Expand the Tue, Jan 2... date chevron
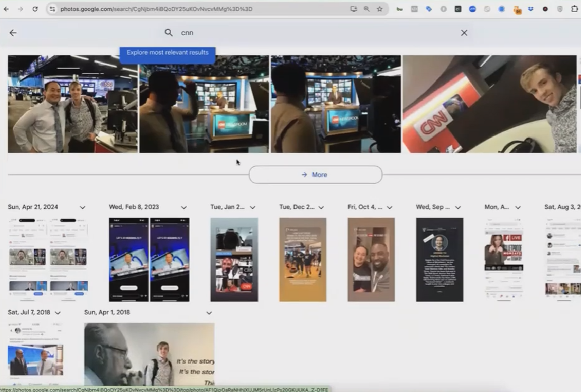Image resolution: width=581 pixels, height=392 pixels. (x=253, y=208)
